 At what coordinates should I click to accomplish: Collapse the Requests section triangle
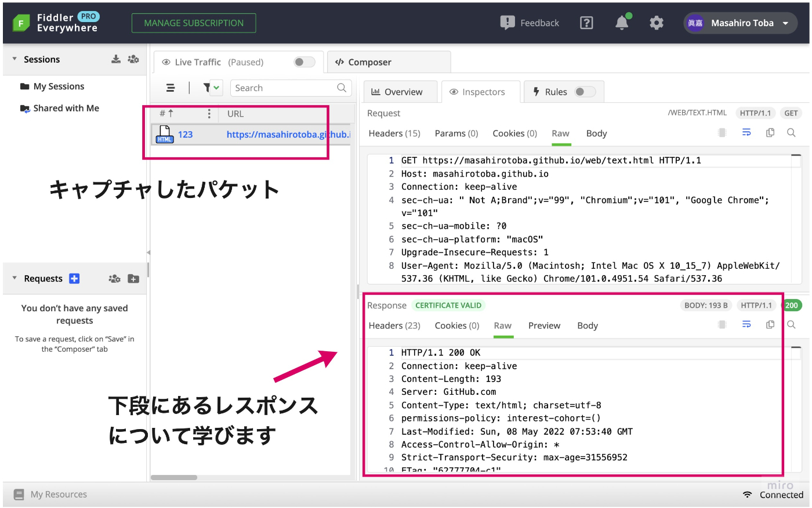click(14, 279)
